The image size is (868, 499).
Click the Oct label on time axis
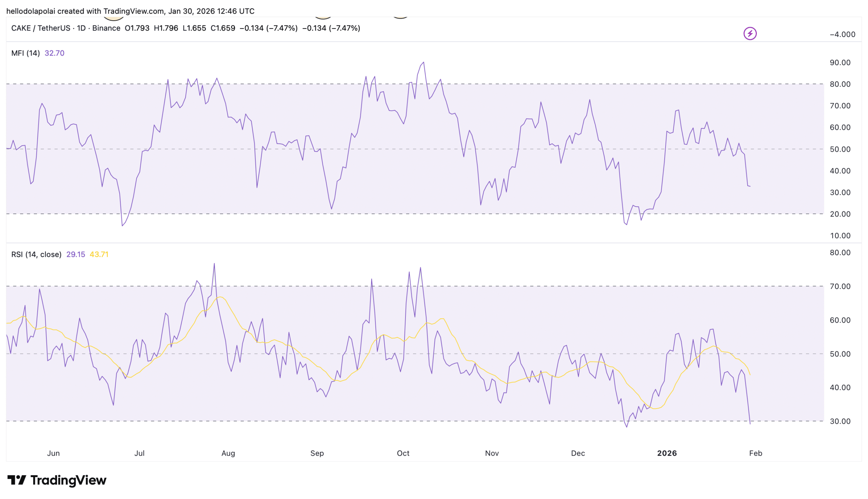(x=403, y=453)
